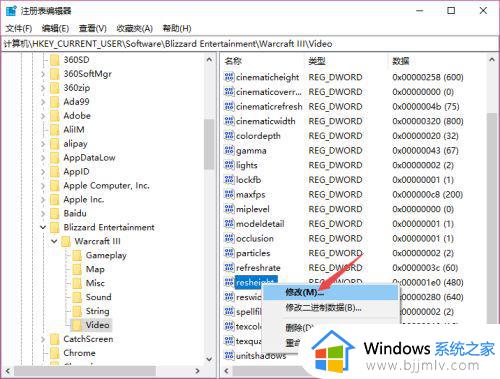
Task: Click tree pane scroll-up arrow
Action: [x=209, y=60]
